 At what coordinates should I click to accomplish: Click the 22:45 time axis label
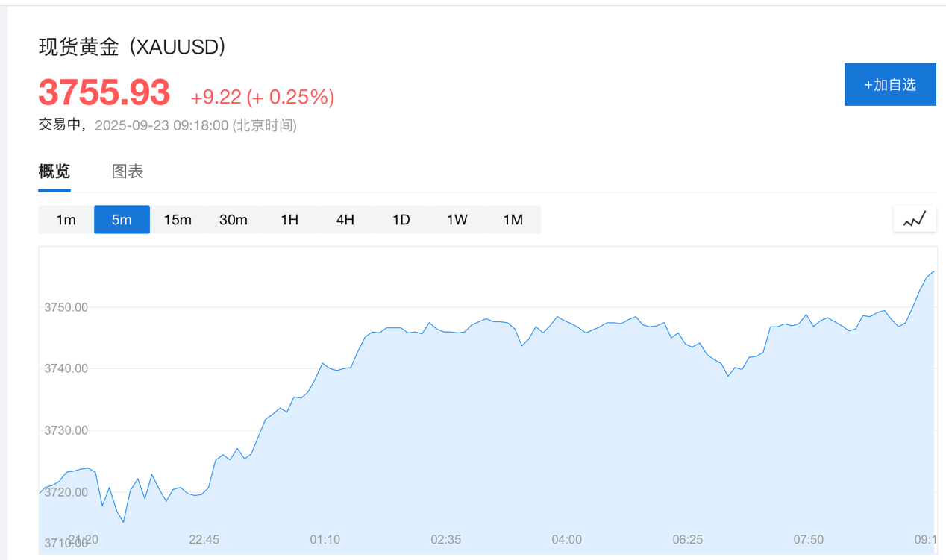tap(204, 539)
